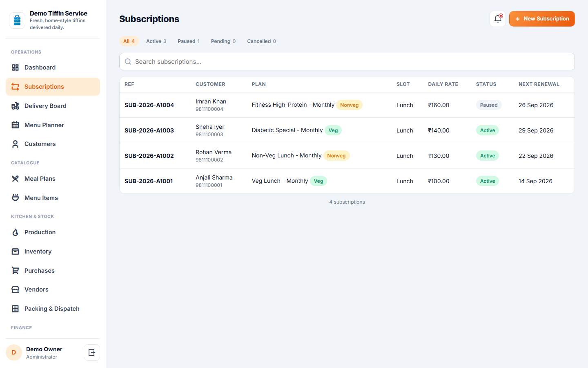Click customer name Sneha Iyer
This screenshot has width=588, height=368.
pyautogui.click(x=210, y=127)
